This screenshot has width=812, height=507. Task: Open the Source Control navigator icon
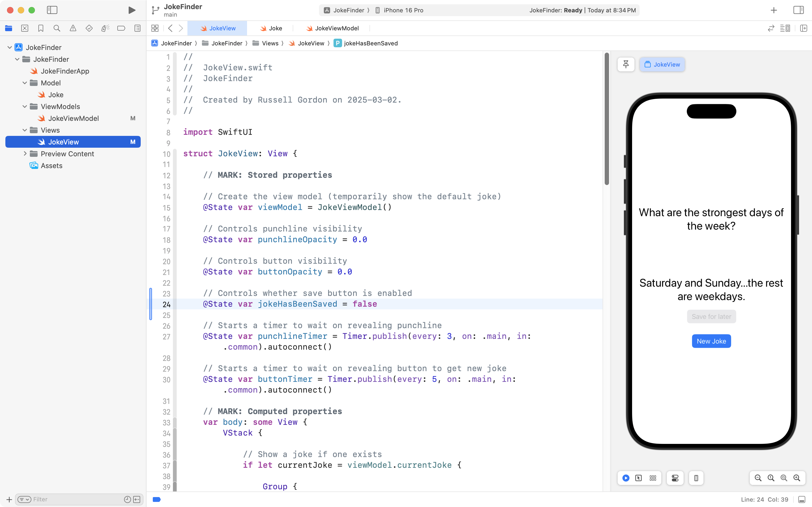(24, 28)
